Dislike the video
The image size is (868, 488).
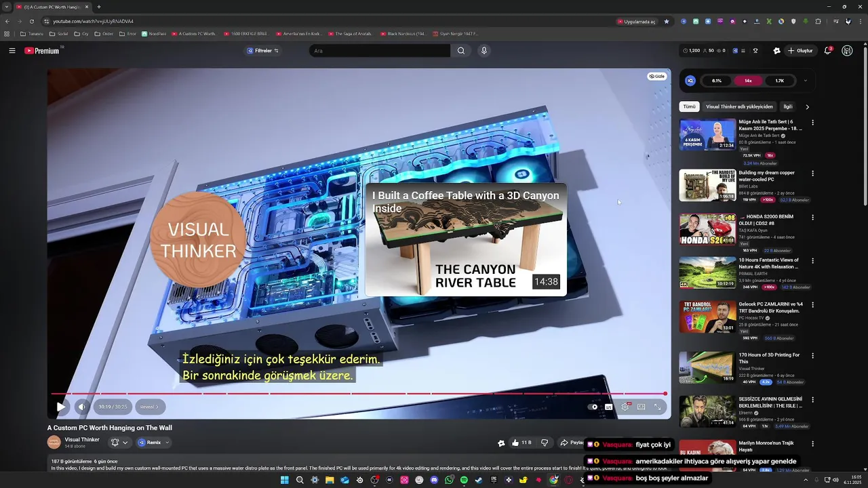click(544, 443)
